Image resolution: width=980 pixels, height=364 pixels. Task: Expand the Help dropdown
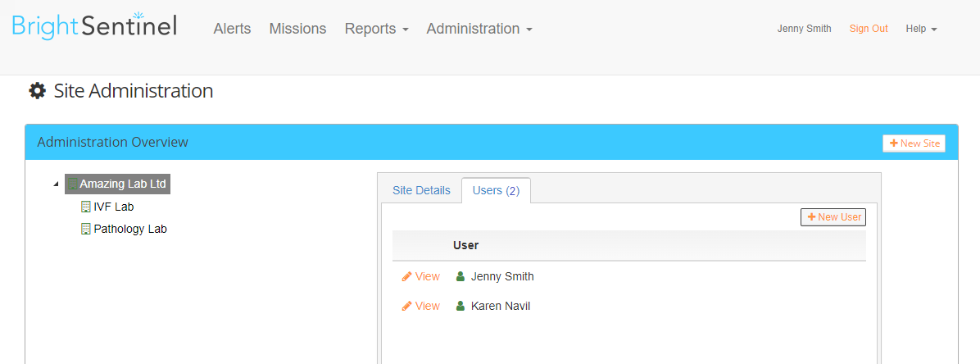click(921, 29)
